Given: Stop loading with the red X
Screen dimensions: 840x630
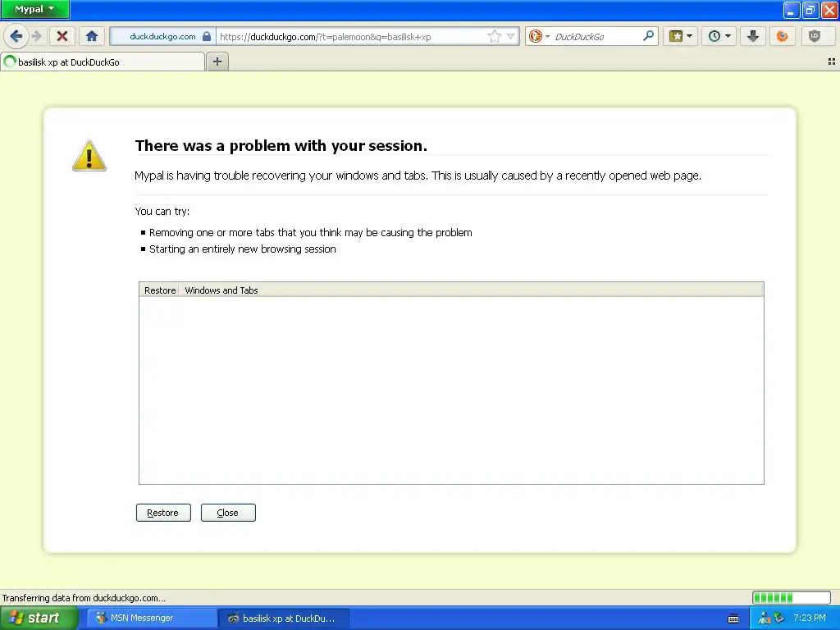Looking at the screenshot, I should coord(62,36).
